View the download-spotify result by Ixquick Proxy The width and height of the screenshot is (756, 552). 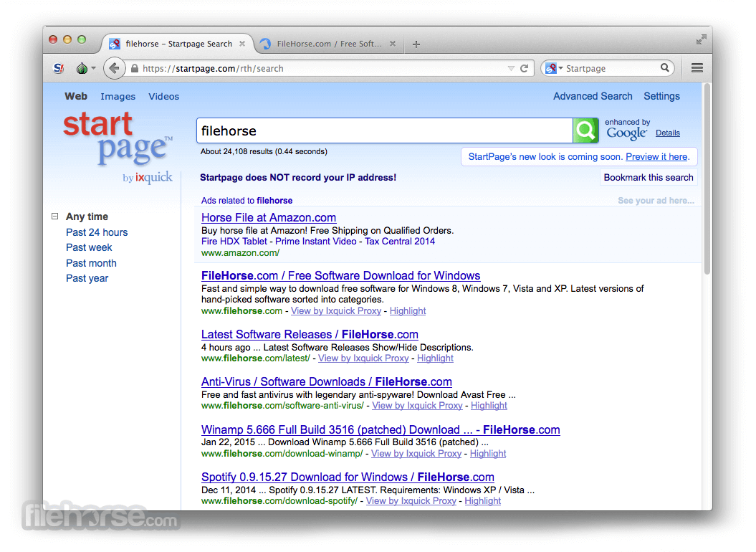411,501
